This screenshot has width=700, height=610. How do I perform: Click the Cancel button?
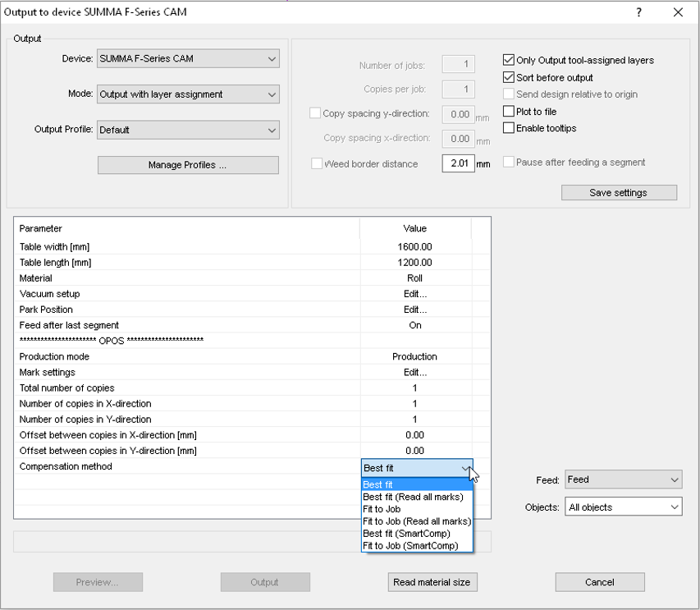click(x=600, y=582)
